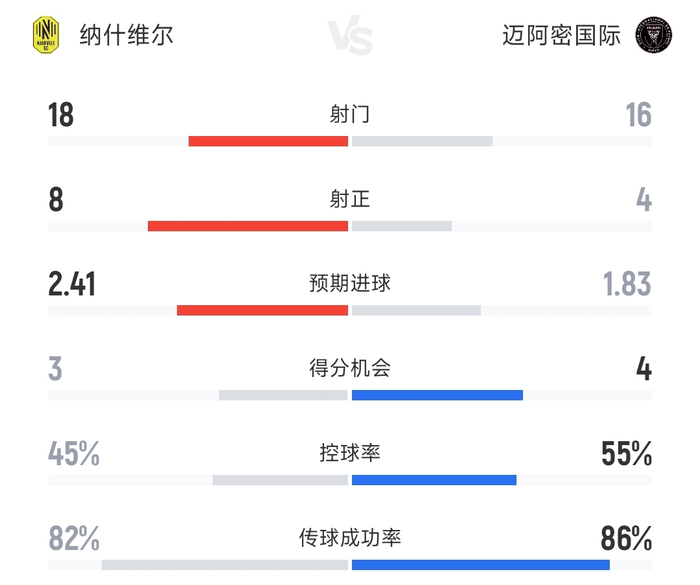Click the blue 控球率 bar for Miami
This screenshot has height=585, width=700.
434,480
